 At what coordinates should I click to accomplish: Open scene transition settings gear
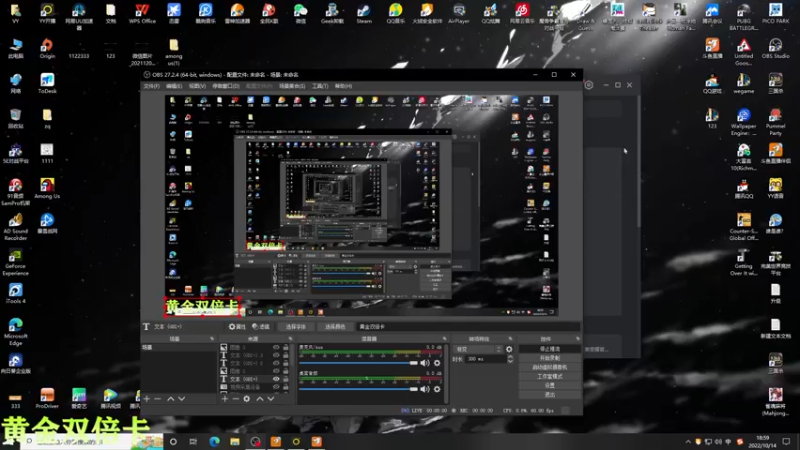pyautogui.click(x=509, y=349)
